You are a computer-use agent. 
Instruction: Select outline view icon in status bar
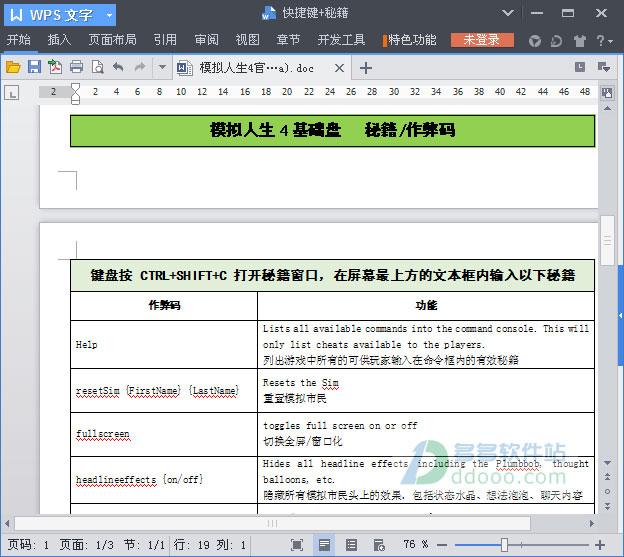351,545
